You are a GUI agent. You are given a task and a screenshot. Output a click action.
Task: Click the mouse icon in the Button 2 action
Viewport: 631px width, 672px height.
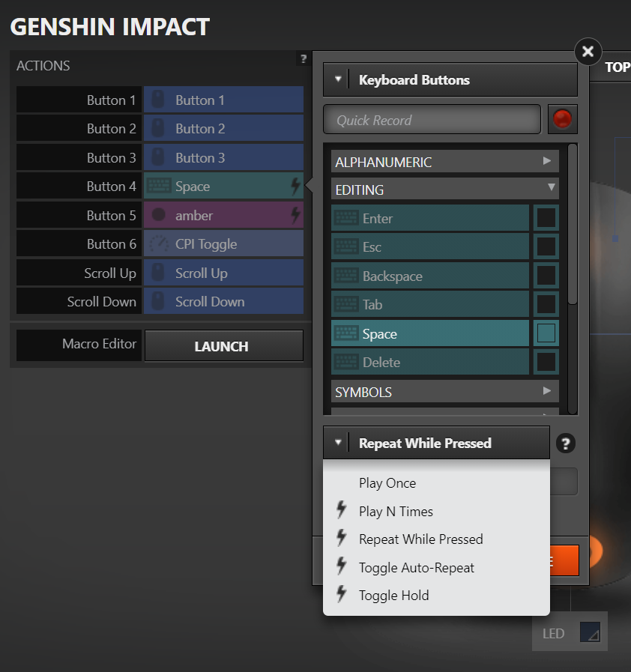(158, 128)
